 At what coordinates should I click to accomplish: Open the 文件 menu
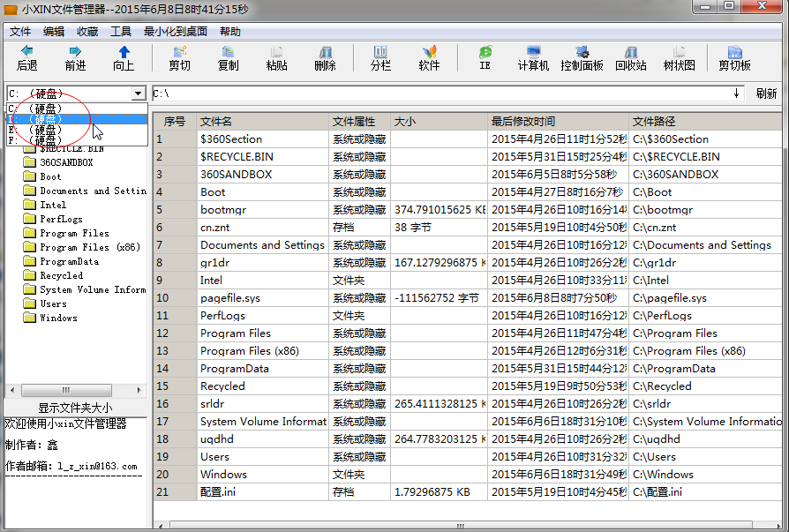(x=20, y=31)
